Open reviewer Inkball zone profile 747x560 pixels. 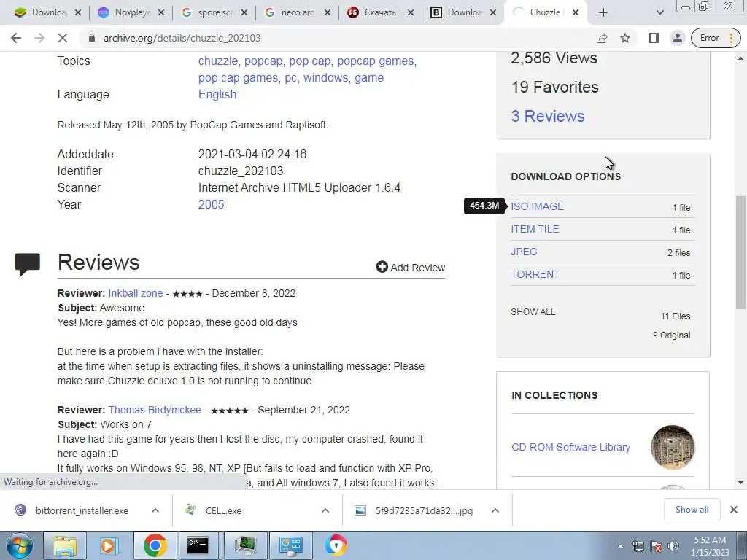(135, 293)
